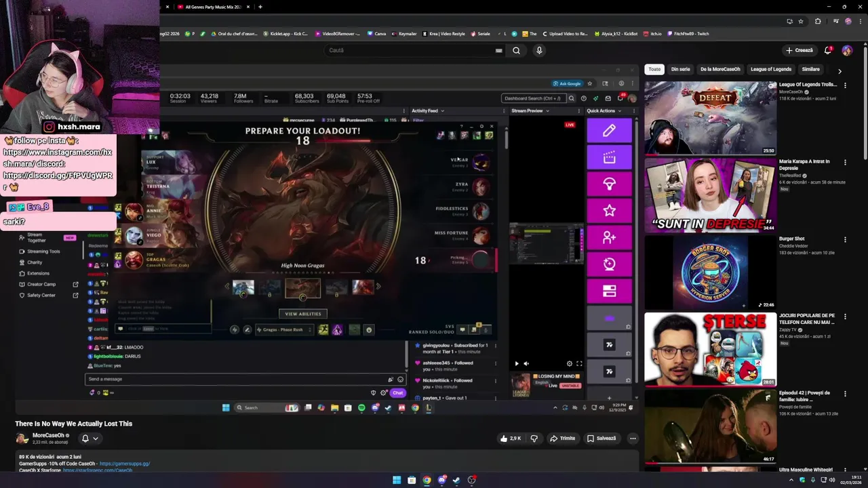Open MoreCaseOh channel avatar under video
The height and width of the screenshot is (488, 868).
click(x=22, y=439)
